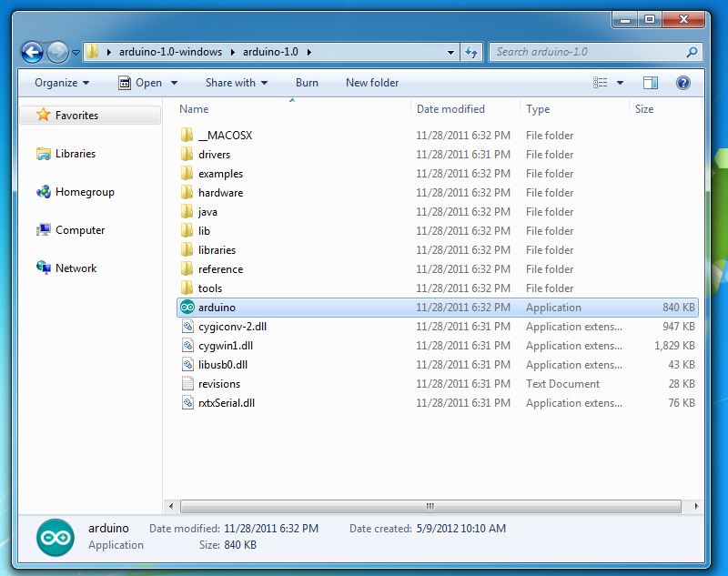This screenshot has height=576, width=728.
Task: Expand arrow after arduino-1.0 breadcrumb
Action: (x=308, y=52)
